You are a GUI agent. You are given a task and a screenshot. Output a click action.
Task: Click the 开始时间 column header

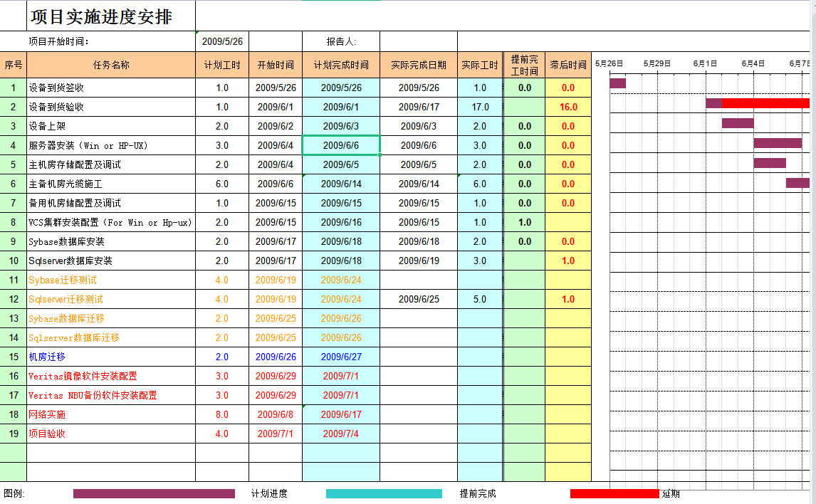pyautogui.click(x=276, y=65)
